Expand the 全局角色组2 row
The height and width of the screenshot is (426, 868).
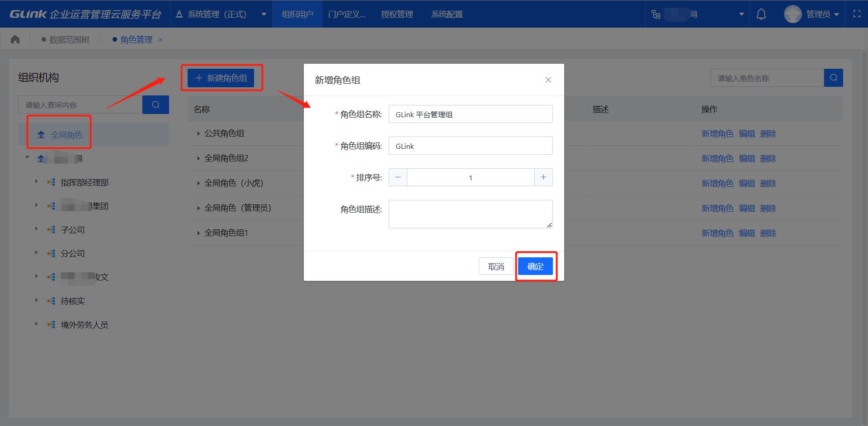click(x=198, y=158)
